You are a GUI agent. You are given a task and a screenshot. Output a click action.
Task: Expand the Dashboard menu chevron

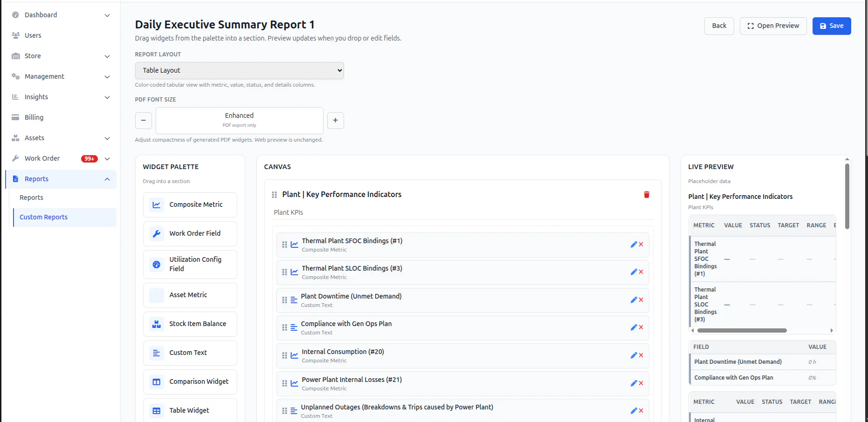[x=107, y=15]
